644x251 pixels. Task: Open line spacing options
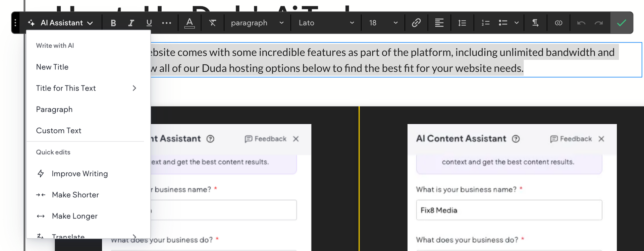click(x=462, y=23)
